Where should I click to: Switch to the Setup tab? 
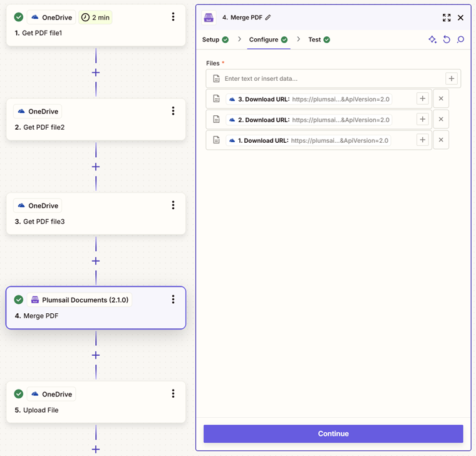click(x=215, y=39)
